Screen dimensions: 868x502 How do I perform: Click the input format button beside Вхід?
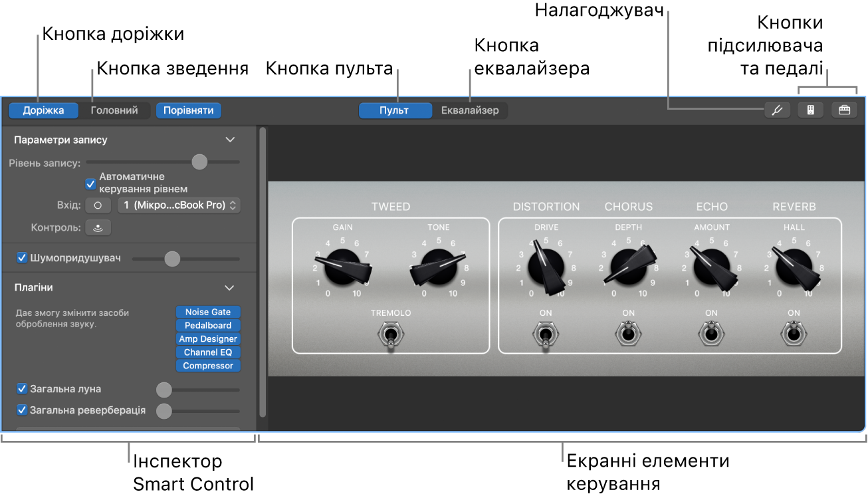point(98,205)
